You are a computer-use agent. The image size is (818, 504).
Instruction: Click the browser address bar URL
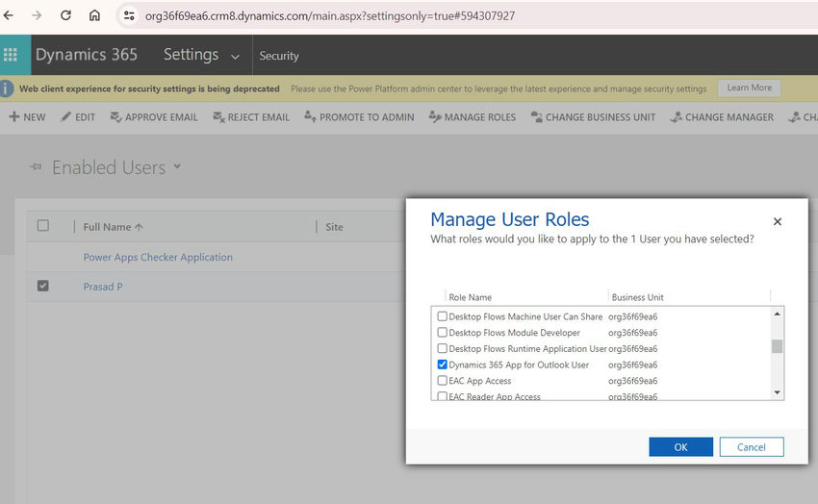(330, 16)
